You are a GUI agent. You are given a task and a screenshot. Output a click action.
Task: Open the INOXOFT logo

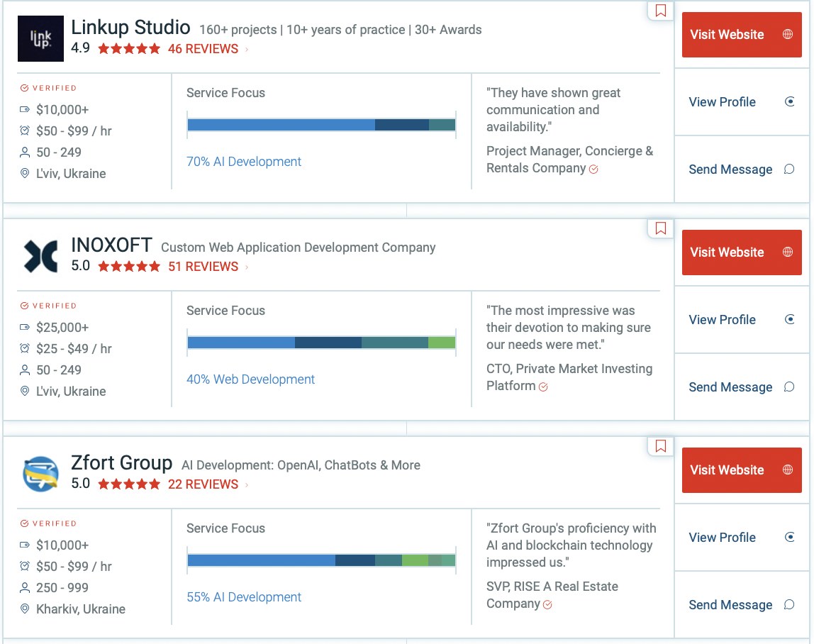click(x=40, y=256)
